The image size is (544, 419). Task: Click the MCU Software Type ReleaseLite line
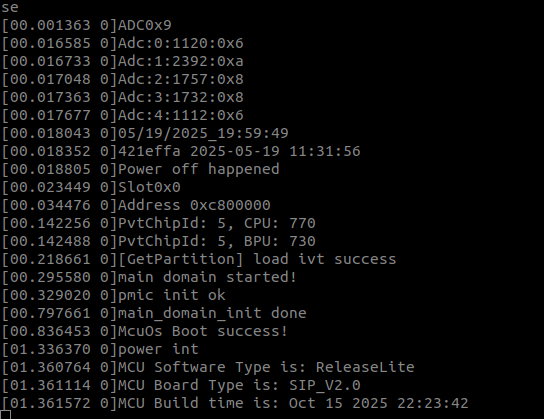208,368
